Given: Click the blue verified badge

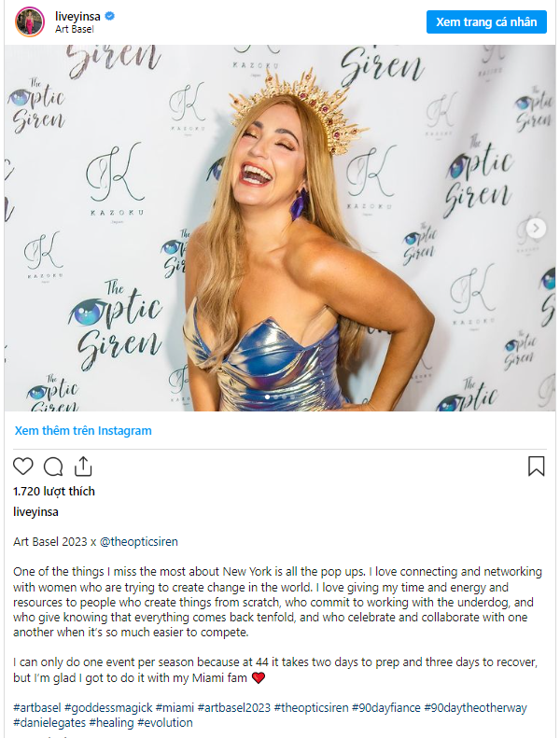Looking at the screenshot, I should [x=110, y=16].
